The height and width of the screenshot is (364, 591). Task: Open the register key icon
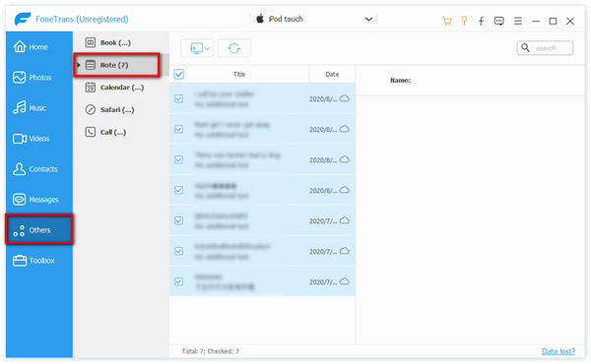[464, 21]
